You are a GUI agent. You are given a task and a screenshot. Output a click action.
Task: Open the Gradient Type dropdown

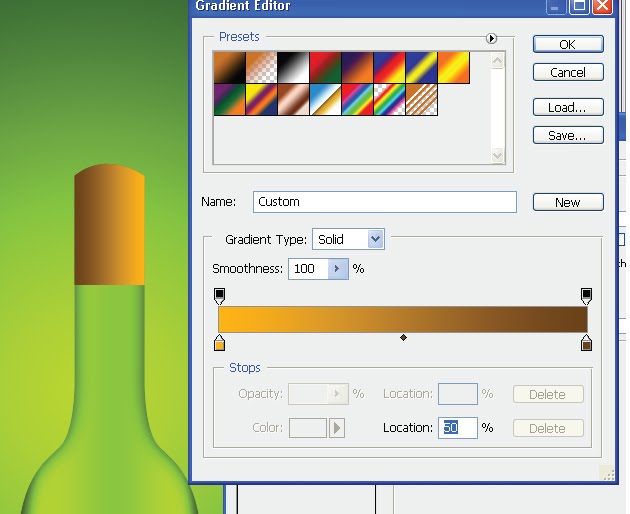(375, 239)
